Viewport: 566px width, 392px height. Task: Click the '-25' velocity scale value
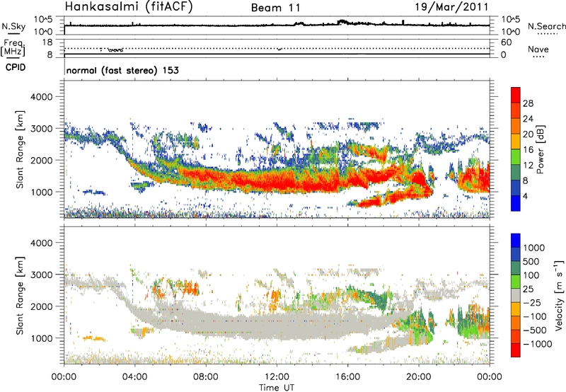(x=533, y=302)
